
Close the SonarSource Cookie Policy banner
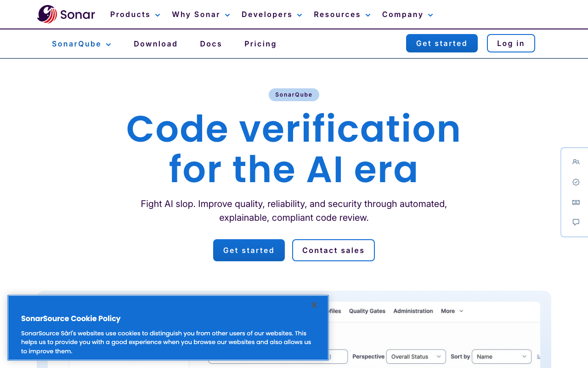point(314,305)
